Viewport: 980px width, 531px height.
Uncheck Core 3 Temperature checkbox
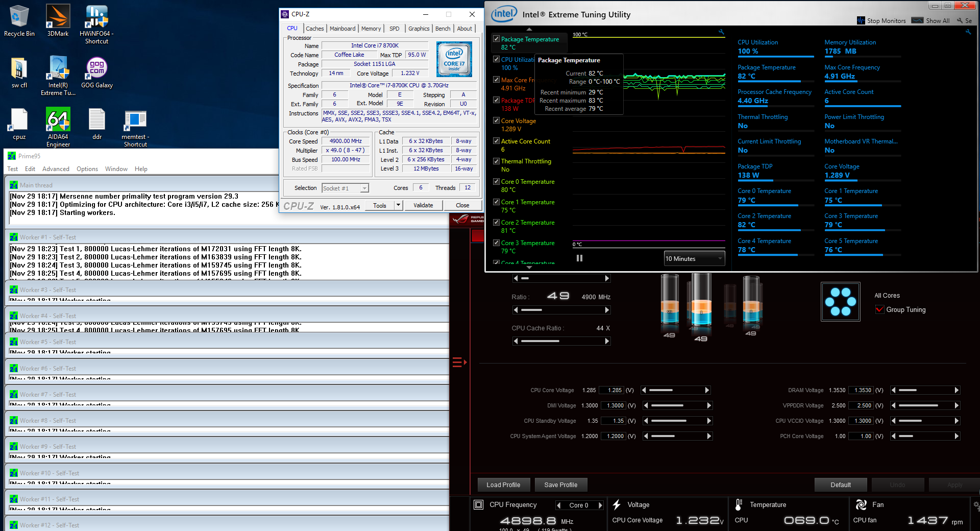click(496, 243)
